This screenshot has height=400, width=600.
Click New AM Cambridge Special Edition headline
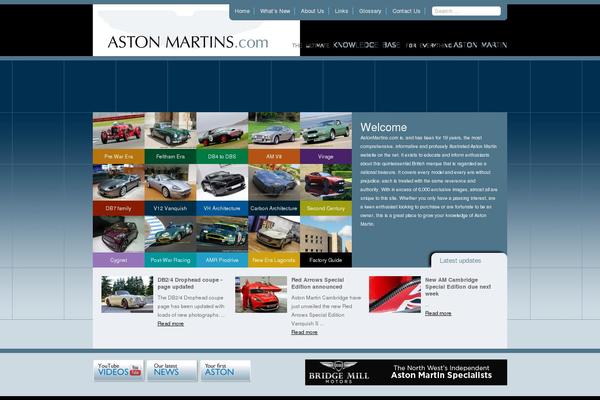click(x=458, y=287)
